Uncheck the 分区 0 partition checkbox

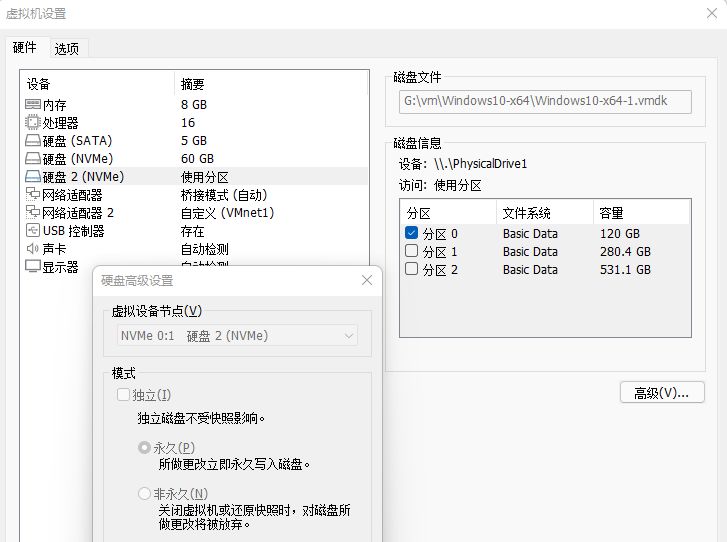(411, 233)
